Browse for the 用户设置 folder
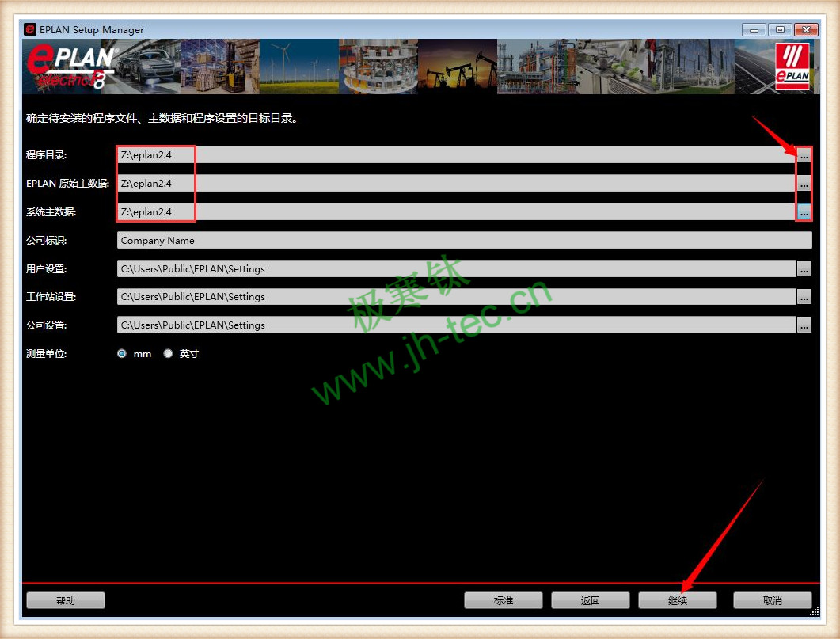The width and height of the screenshot is (840, 639). point(804,269)
